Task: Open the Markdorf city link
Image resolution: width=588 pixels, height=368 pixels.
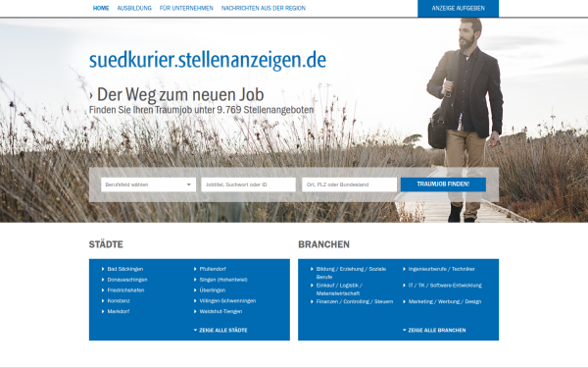Action: tap(119, 311)
